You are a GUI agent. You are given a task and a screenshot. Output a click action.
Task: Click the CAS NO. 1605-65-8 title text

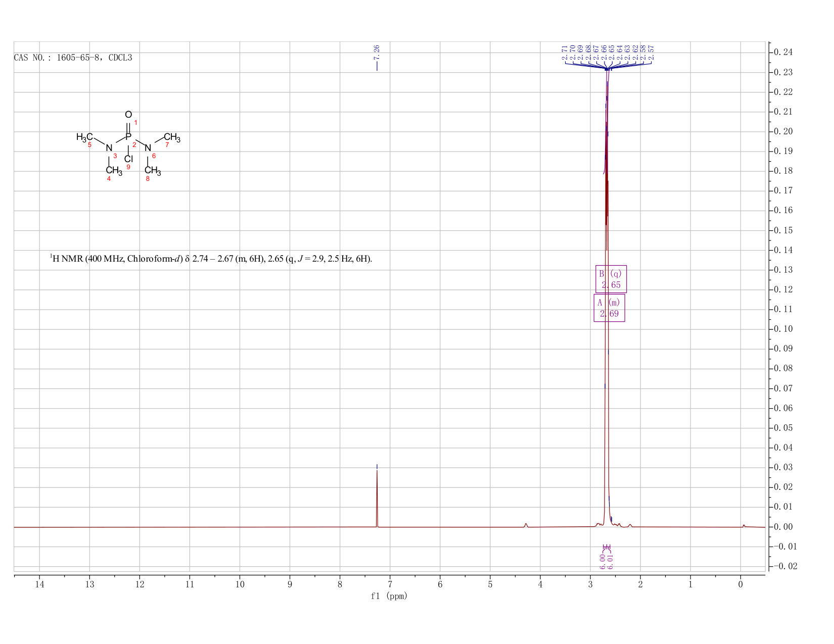click(x=73, y=58)
